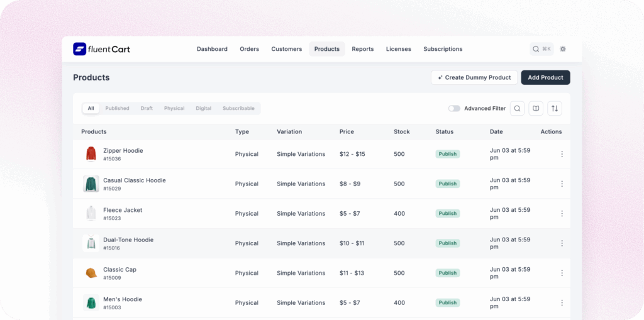Open actions menu for Men's Hoodie
This screenshot has width=644, height=320.
pos(562,303)
